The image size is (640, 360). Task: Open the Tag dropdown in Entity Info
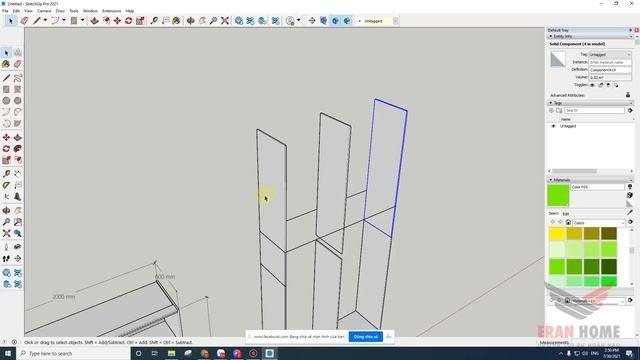coord(610,54)
